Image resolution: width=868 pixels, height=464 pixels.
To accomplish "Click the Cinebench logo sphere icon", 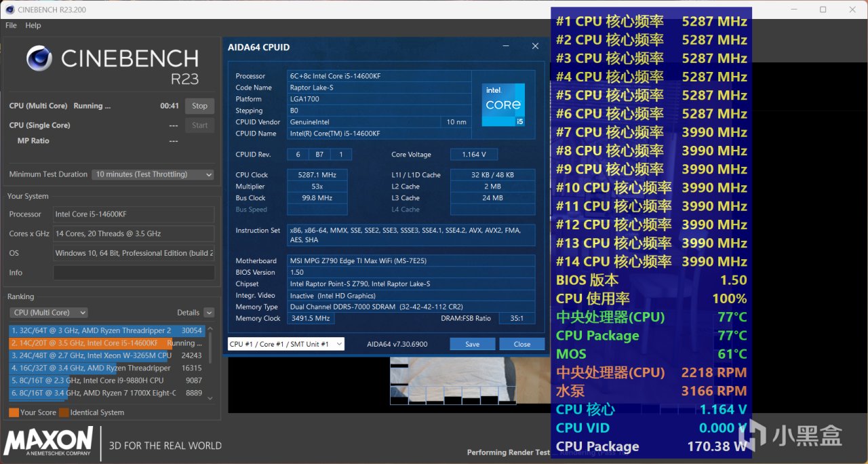I will click(39, 59).
